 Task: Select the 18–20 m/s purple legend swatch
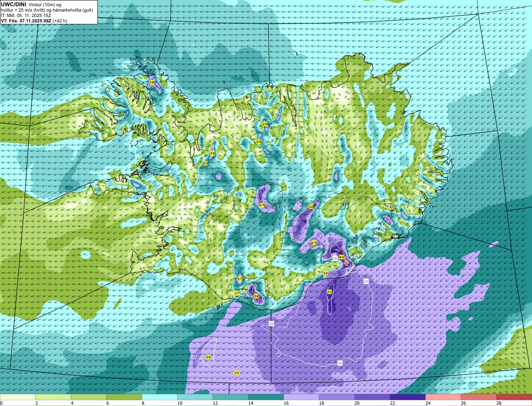pos(337,397)
